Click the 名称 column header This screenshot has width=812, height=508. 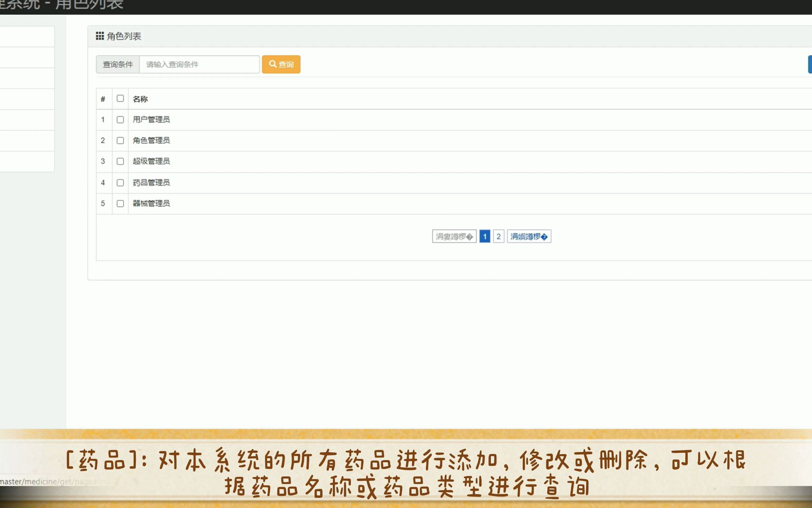pos(140,99)
